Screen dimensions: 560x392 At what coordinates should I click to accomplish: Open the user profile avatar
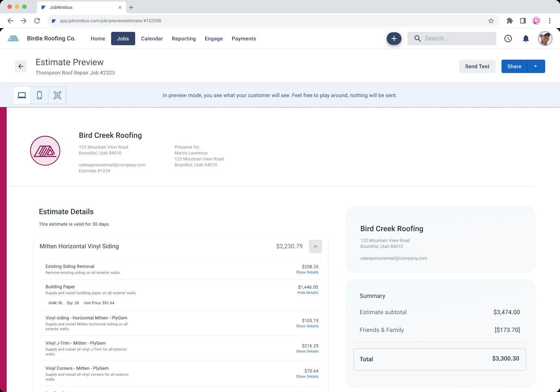(545, 39)
